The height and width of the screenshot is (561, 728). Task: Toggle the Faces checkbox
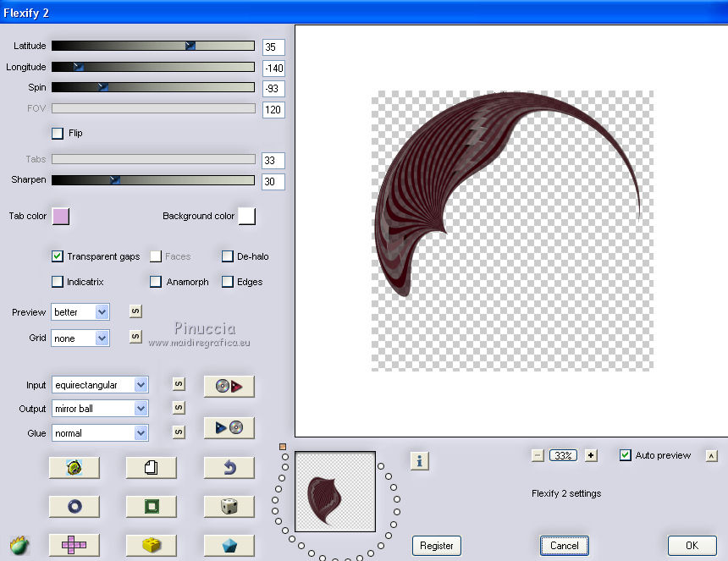coord(156,256)
